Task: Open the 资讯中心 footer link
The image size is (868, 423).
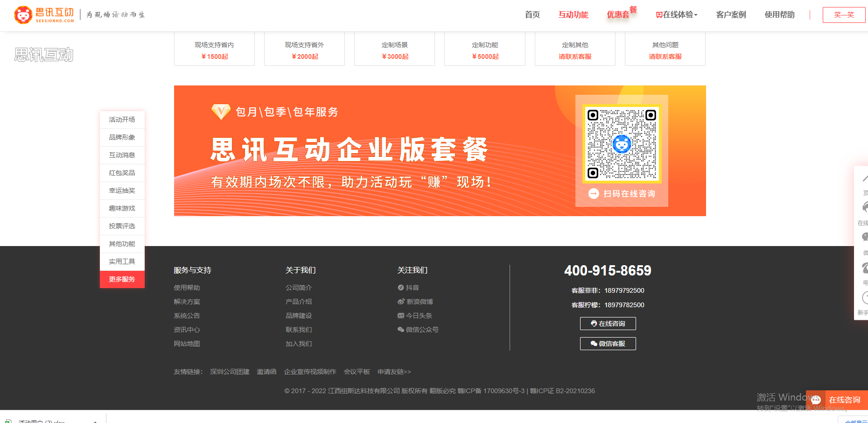Action: click(187, 330)
